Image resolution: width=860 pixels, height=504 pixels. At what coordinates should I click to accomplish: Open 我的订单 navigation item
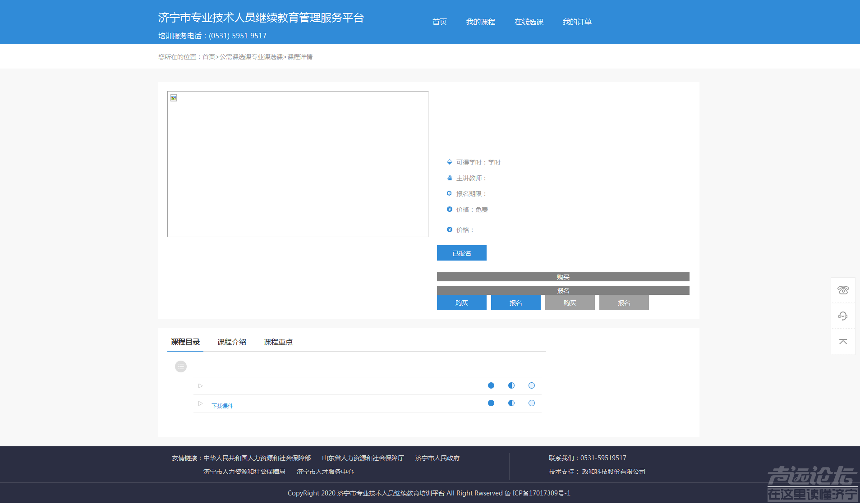click(x=577, y=22)
